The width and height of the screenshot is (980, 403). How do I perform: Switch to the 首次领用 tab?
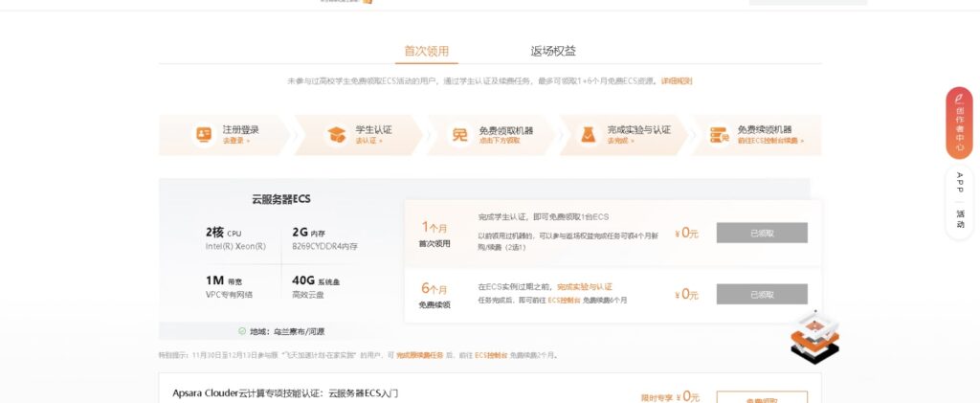[x=426, y=52]
